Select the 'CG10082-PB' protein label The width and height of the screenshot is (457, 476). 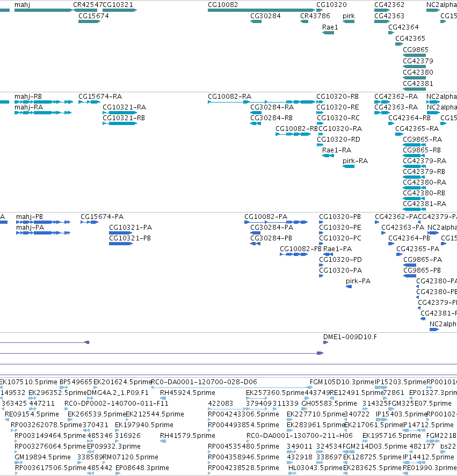(301, 248)
